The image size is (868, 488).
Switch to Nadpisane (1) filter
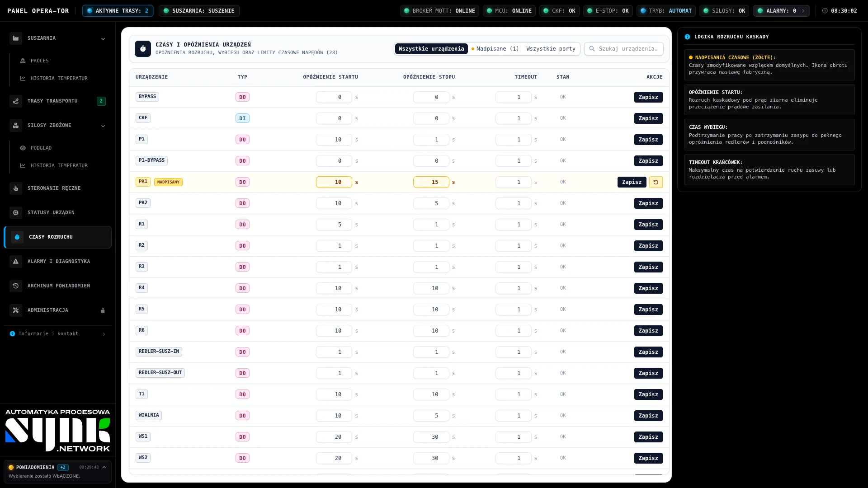(495, 49)
